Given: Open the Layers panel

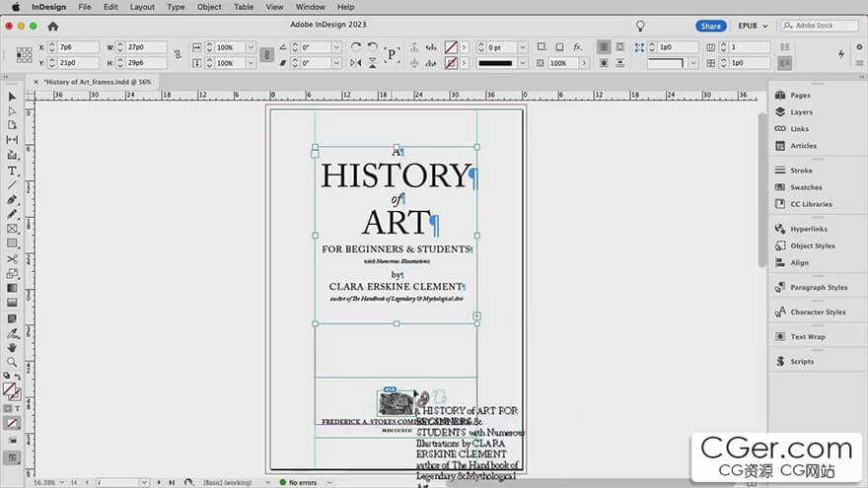Looking at the screenshot, I should [801, 111].
